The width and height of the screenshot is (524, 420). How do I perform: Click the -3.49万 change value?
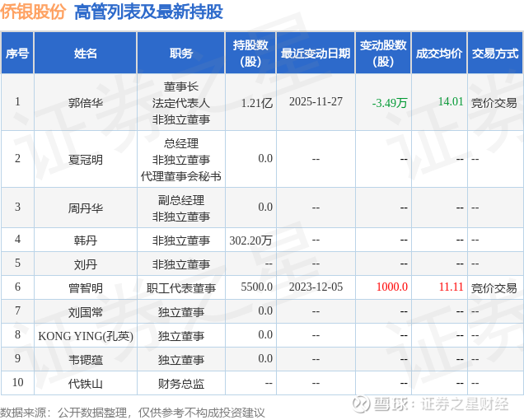(x=390, y=103)
